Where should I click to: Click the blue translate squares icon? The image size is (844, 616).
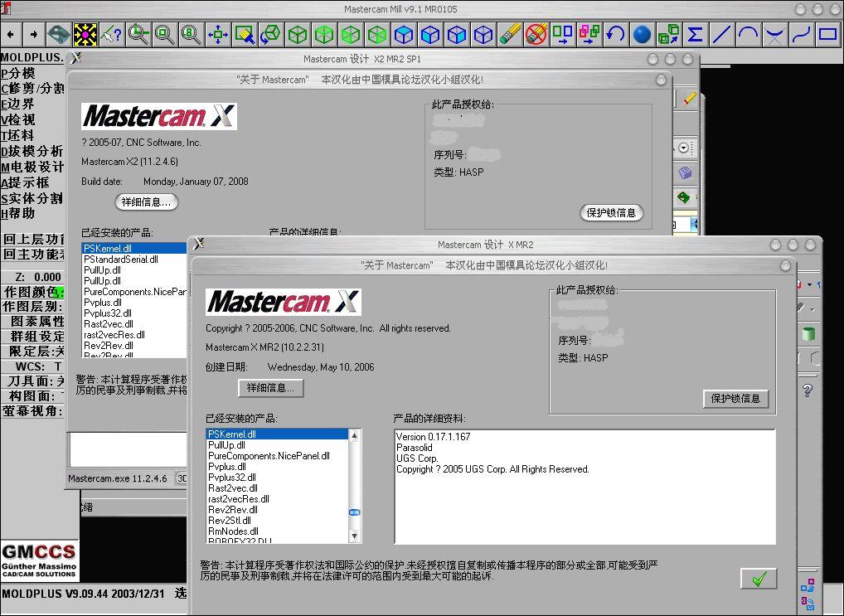pyautogui.click(x=562, y=35)
